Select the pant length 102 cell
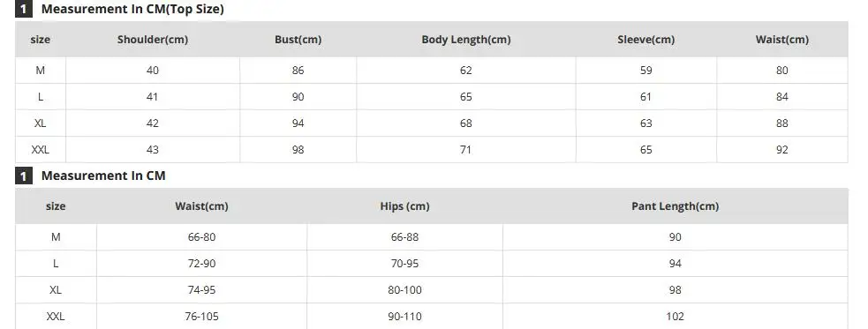Screen dimensions: 868x329 [x=675, y=317]
